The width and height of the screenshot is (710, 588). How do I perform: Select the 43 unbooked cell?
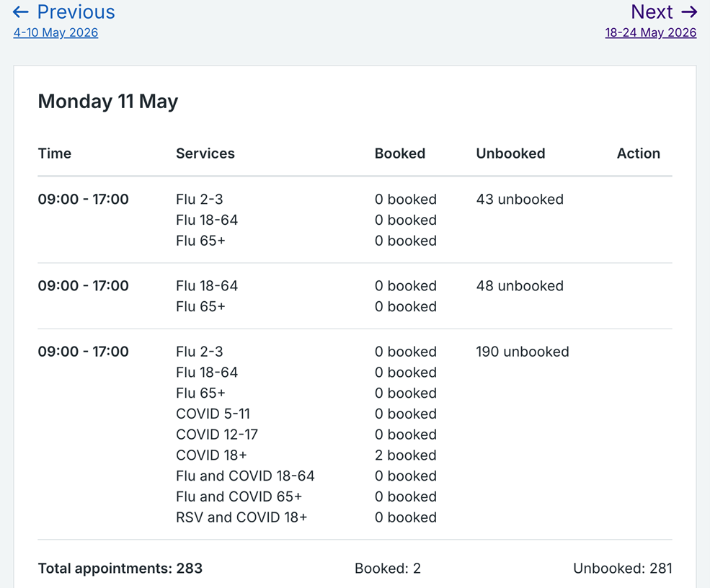[520, 199]
